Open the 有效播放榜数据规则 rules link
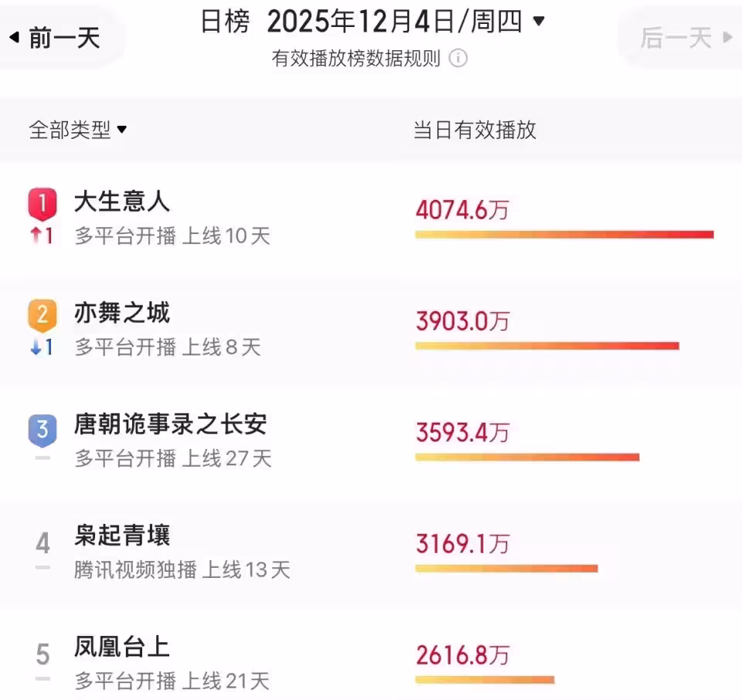This screenshot has width=742, height=700. [356, 59]
